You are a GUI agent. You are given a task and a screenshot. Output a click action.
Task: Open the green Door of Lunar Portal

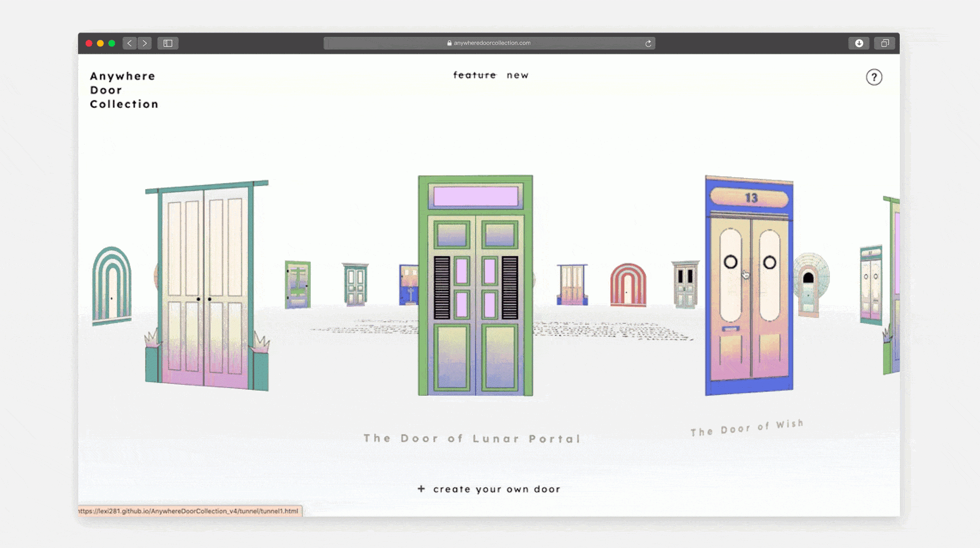pos(475,285)
